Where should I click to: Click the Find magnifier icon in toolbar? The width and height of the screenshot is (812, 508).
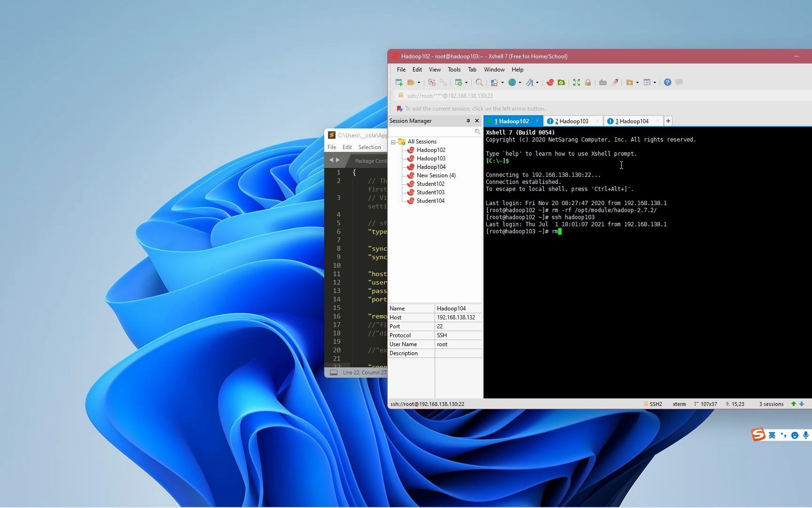tap(479, 82)
